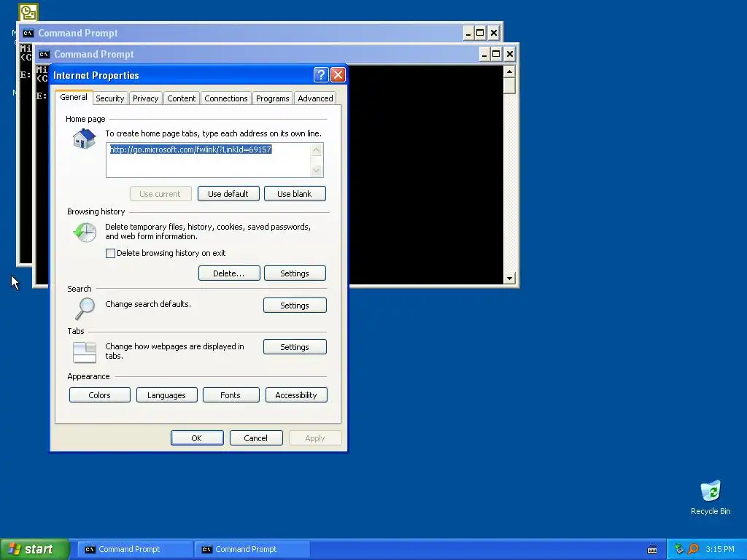Click the Internet Properties help question button
Viewport: 747px width, 560px height.
tap(321, 75)
